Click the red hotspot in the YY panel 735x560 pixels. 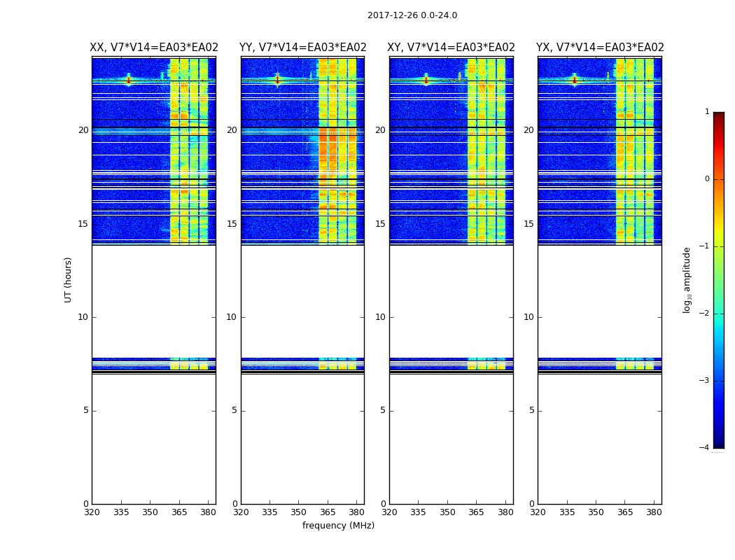[277, 80]
